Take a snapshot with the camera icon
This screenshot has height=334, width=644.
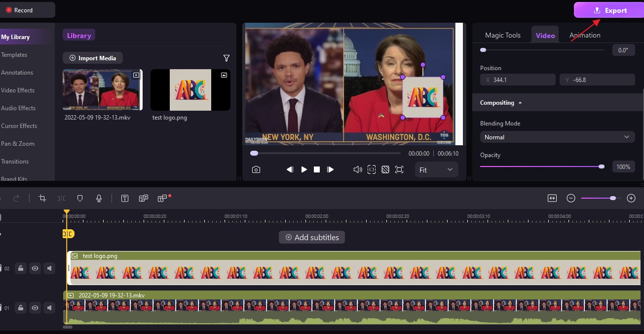tap(256, 169)
